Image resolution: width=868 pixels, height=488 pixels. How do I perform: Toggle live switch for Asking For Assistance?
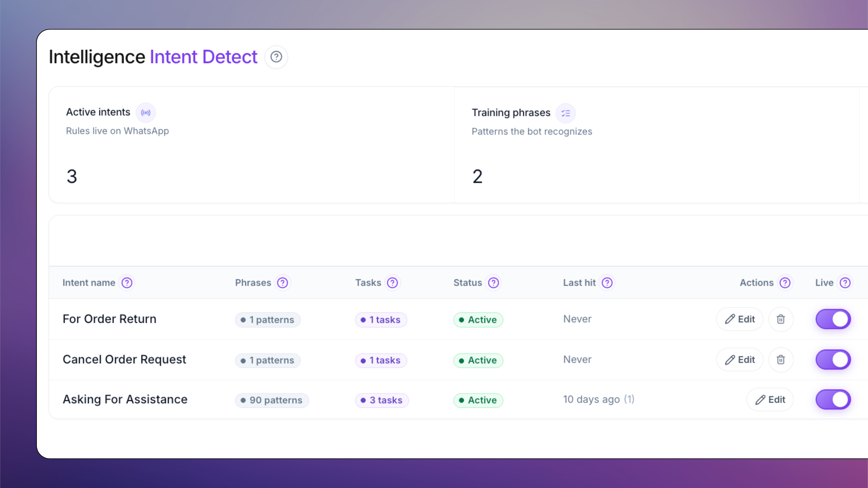tap(833, 399)
